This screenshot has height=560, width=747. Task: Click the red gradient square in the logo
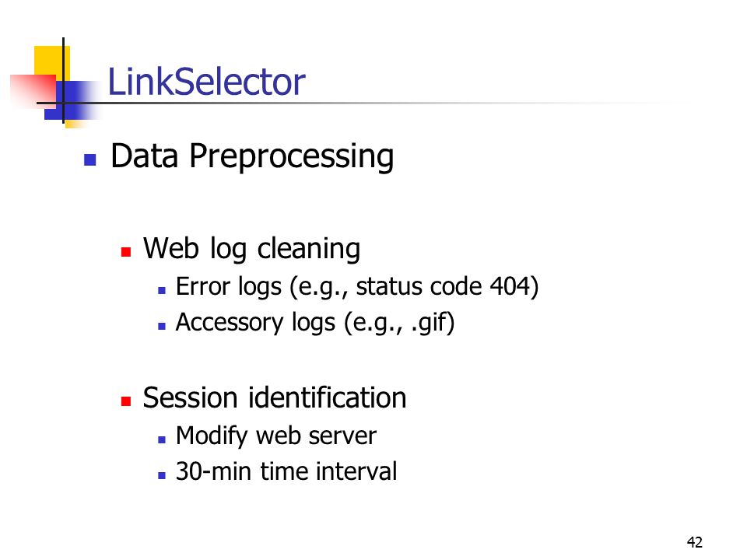click(33, 90)
